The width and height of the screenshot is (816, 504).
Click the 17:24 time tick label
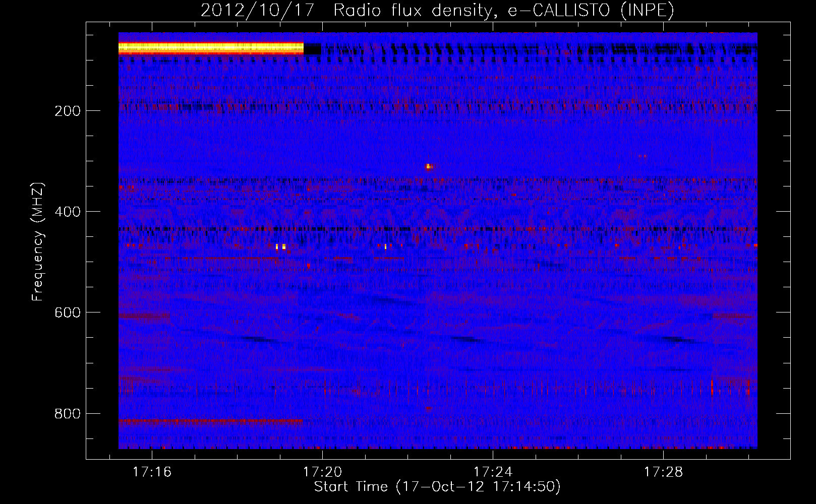[x=493, y=472]
